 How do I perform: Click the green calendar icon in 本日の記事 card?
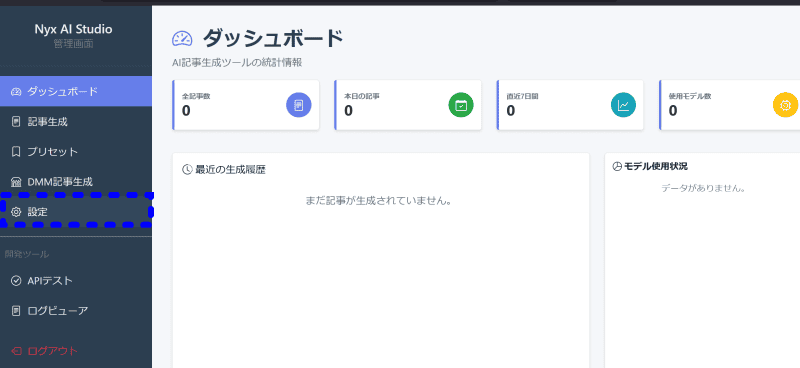(x=461, y=105)
